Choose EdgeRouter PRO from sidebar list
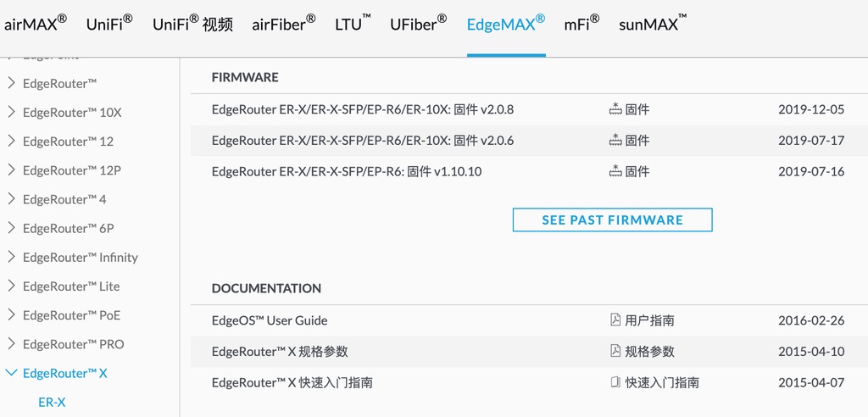The width and height of the screenshot is (868, 417). (x=73, y=344)
